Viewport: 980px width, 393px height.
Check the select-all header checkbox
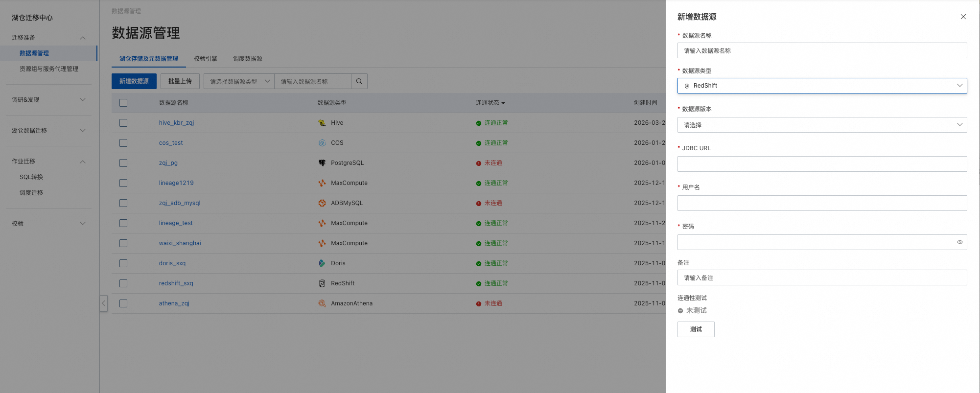coord(123,103)
